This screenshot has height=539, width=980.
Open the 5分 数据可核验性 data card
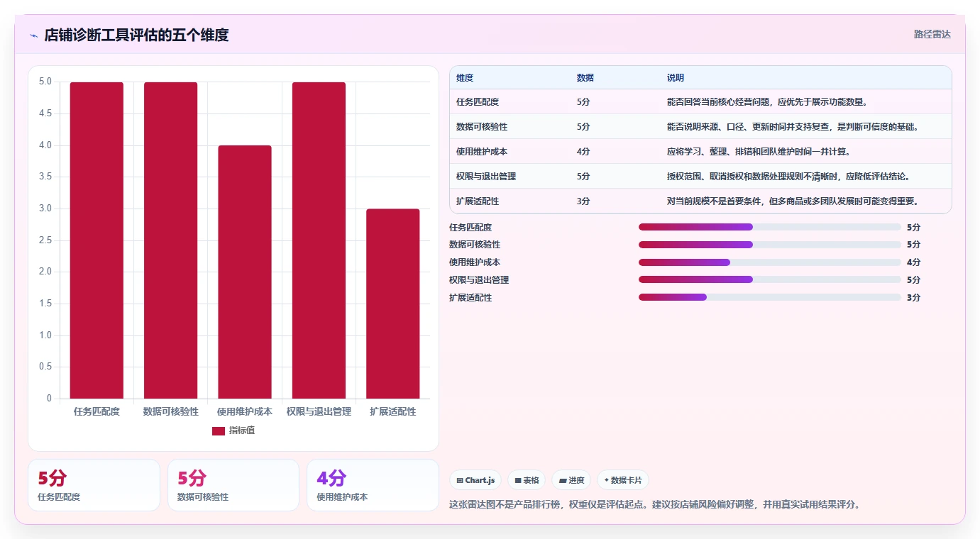coord(233,485)
